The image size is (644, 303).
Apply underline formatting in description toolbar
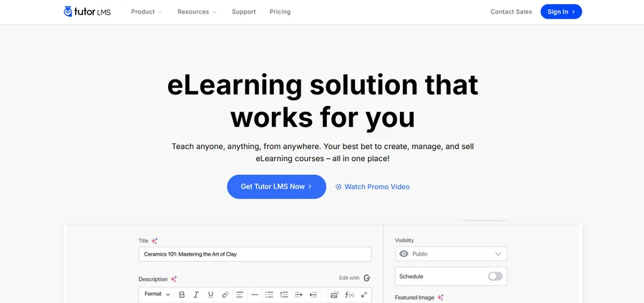coord(210,295)
